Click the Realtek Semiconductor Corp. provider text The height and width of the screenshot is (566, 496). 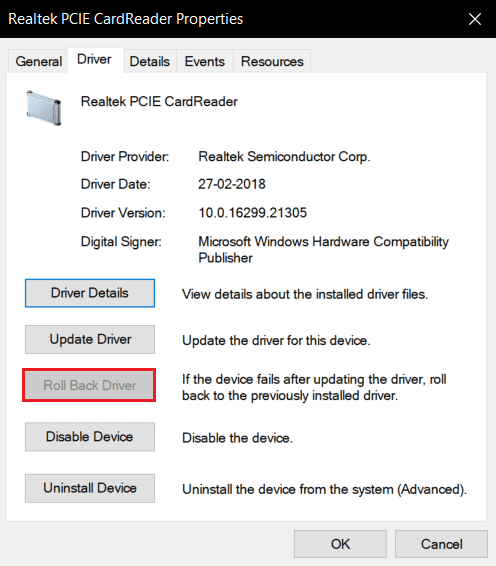click(284, 157)
